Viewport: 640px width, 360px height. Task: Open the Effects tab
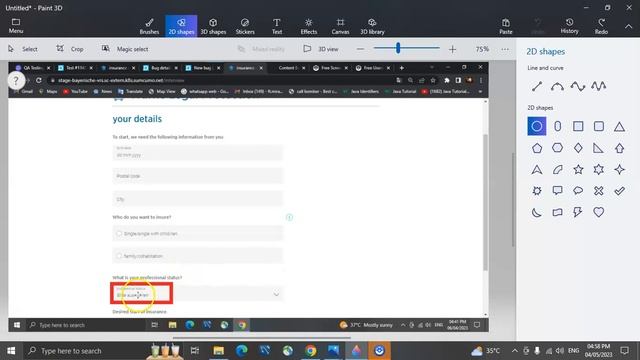coord(309,26)
